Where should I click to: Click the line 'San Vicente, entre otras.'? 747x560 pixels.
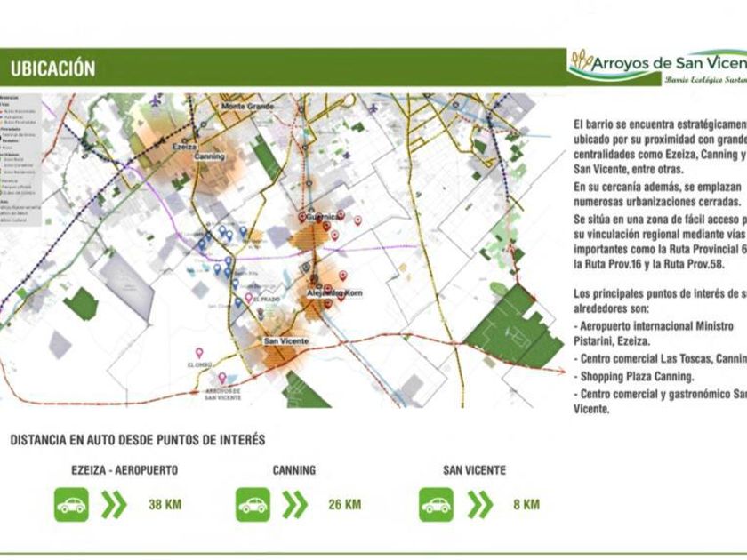pos(629,169)
